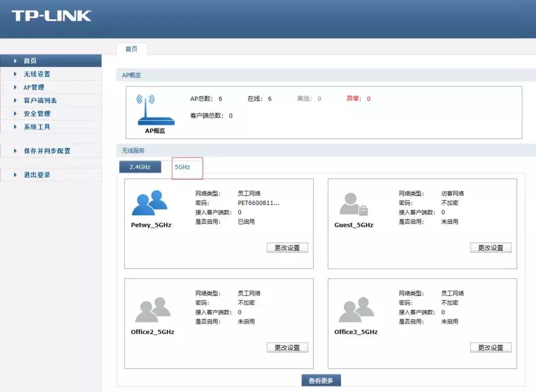The width and height of the screenshot is (536, 392).
Task: Click 更改设置 for Guest_5GHz
Action: pos(490,248)
